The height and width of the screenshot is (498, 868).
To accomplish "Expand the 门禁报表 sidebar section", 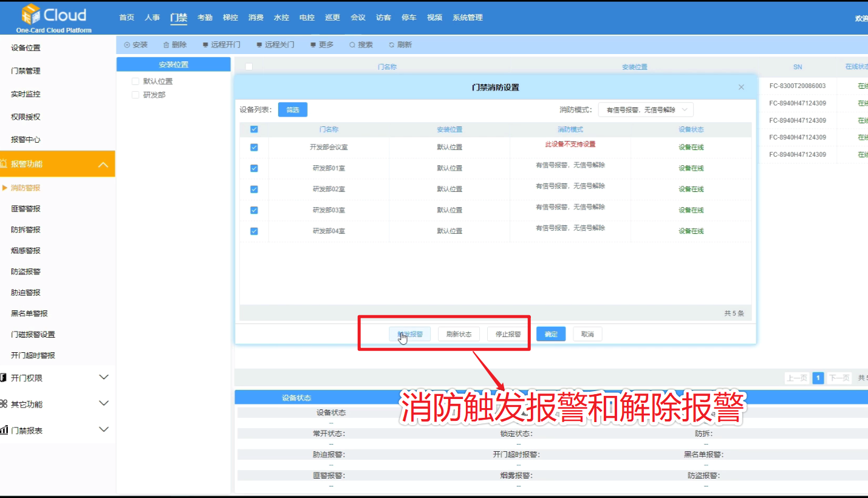I will (x=103, y=430).
